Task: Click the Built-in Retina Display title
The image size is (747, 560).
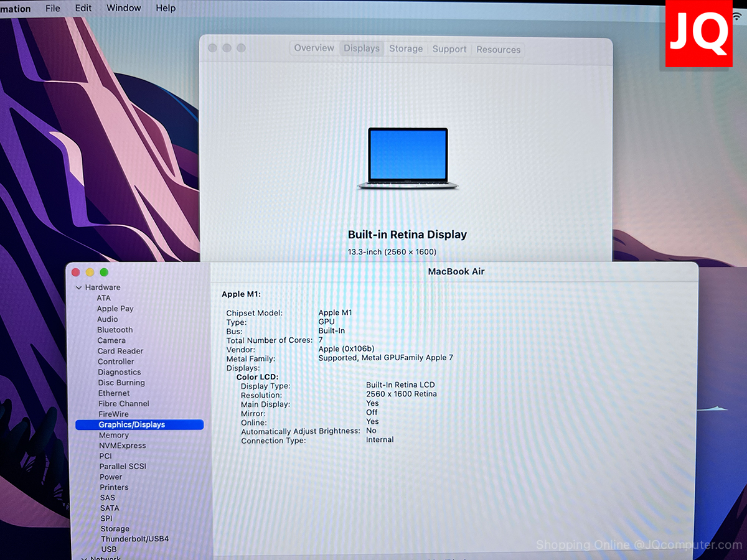Action: pyautogui.click(x=407, y=235)
